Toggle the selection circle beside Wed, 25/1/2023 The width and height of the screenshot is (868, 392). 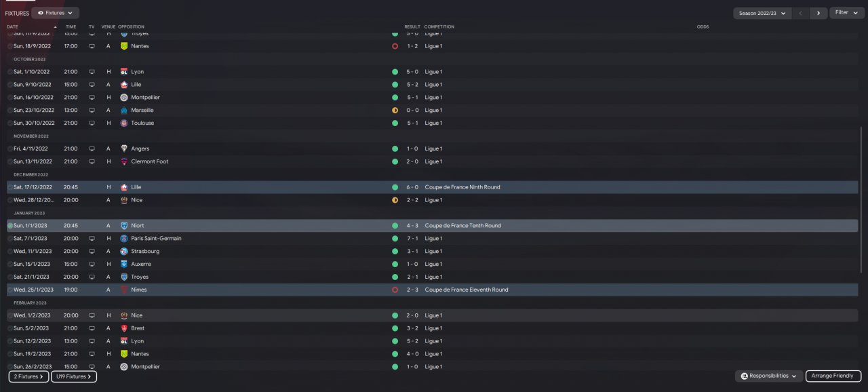10,290
